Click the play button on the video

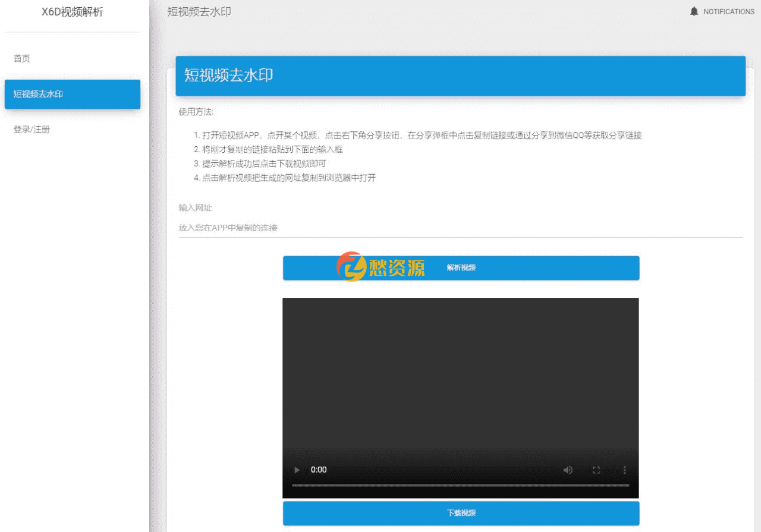point(296,470)
